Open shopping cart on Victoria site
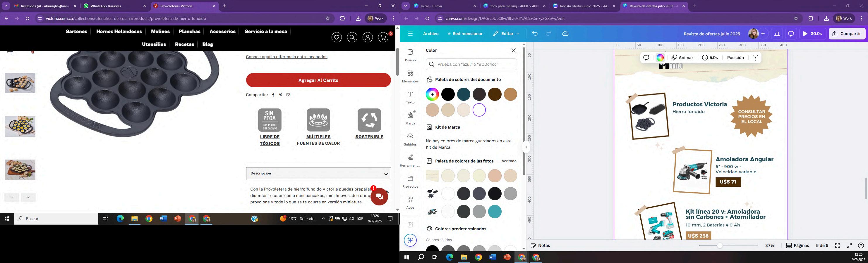 383,37
